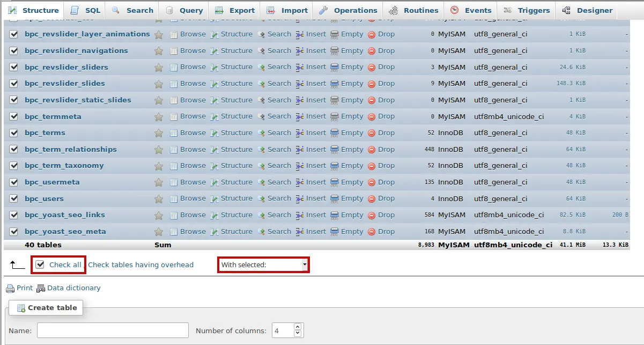Click Drop link for bpc_term_taxonomy

386,166
